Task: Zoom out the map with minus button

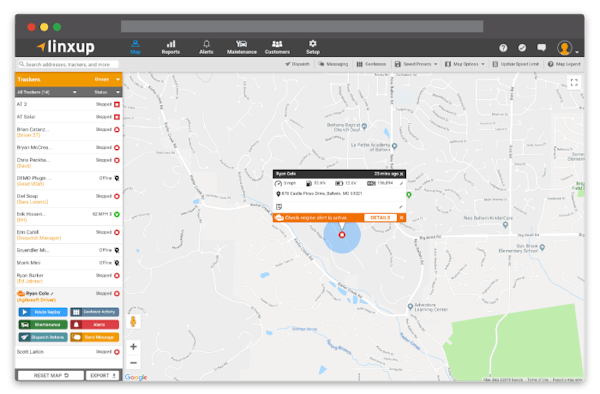Action: (x=133, y=363)
